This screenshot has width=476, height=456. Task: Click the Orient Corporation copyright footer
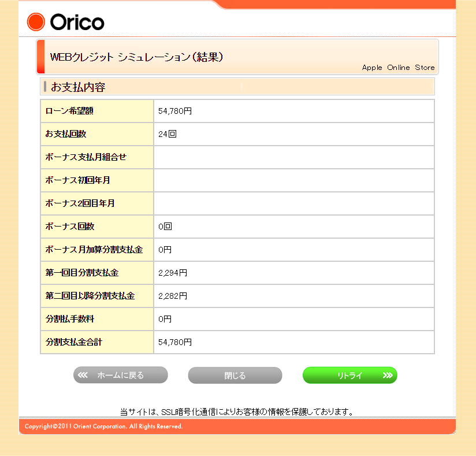pos(103,426)
